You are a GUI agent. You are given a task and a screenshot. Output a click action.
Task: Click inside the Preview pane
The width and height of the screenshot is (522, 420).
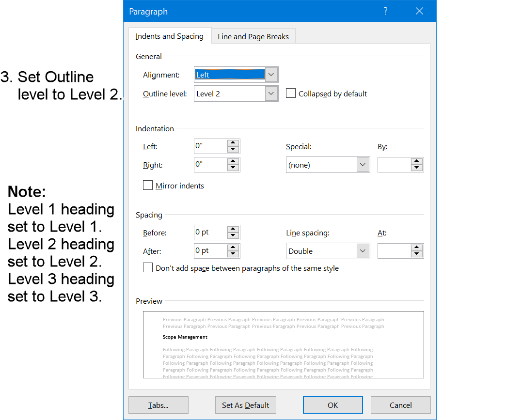283,344
